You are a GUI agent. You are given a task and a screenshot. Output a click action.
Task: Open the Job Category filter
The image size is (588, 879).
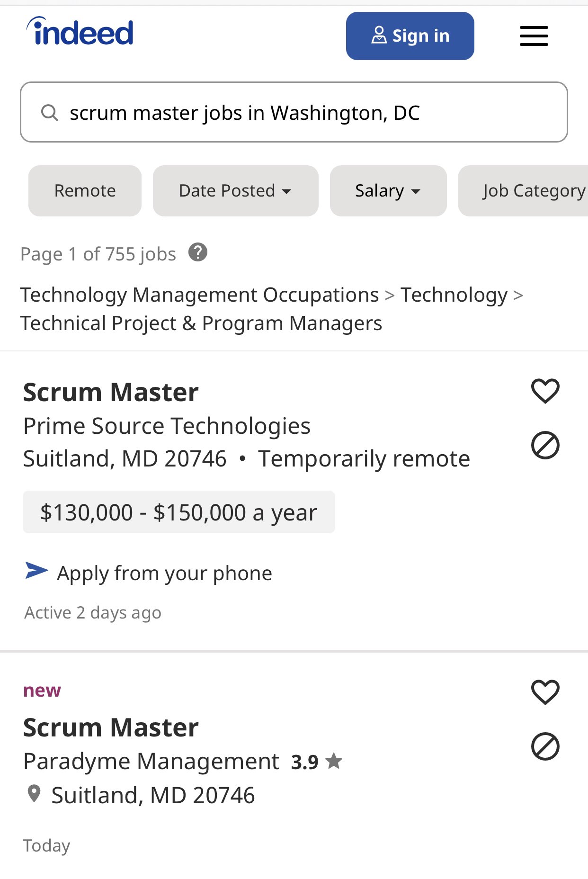(524, 191)
